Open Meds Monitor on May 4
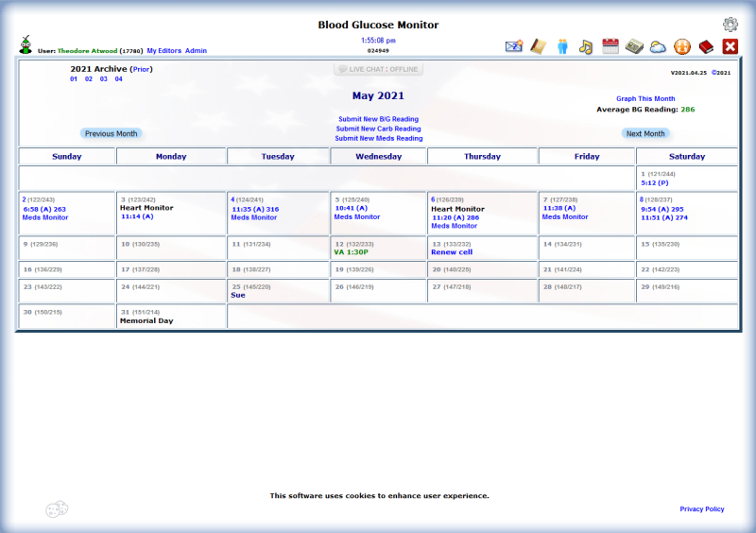The image size is (756, 533). [x=253, y=217]
